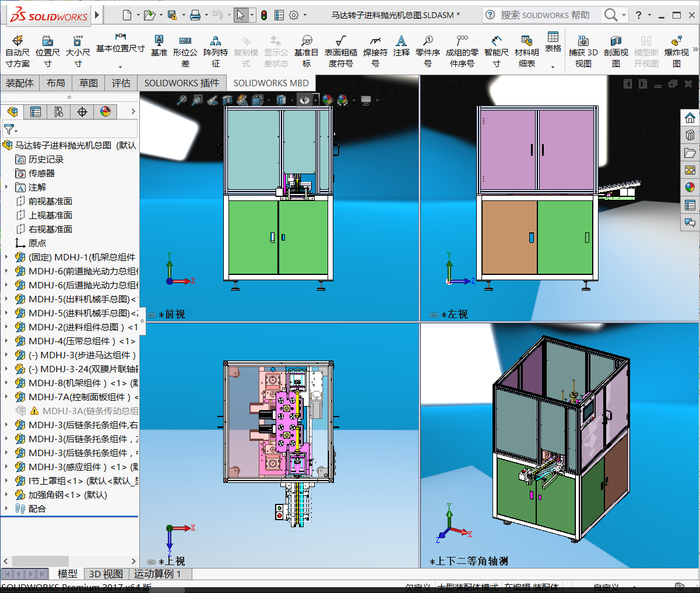Viewport: 700px width, 593px height.
Task: Click the Rebuild traffic light icon
Action: pyautogui.click(x=264, y=15)
